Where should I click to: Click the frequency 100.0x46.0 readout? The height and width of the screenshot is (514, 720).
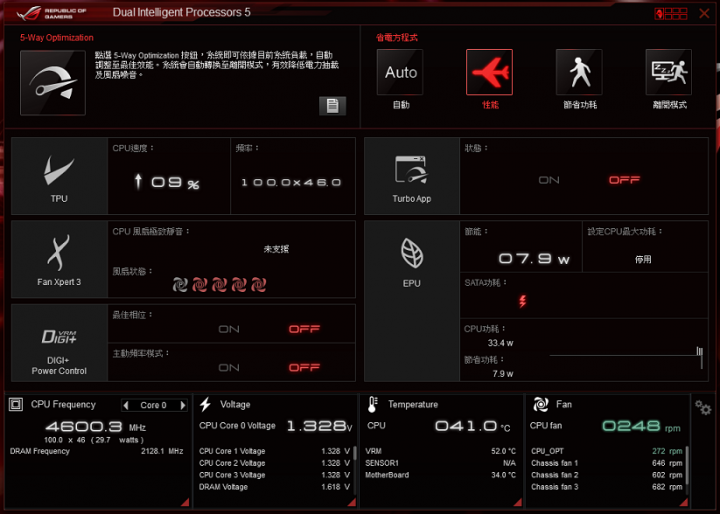[292, 182]
